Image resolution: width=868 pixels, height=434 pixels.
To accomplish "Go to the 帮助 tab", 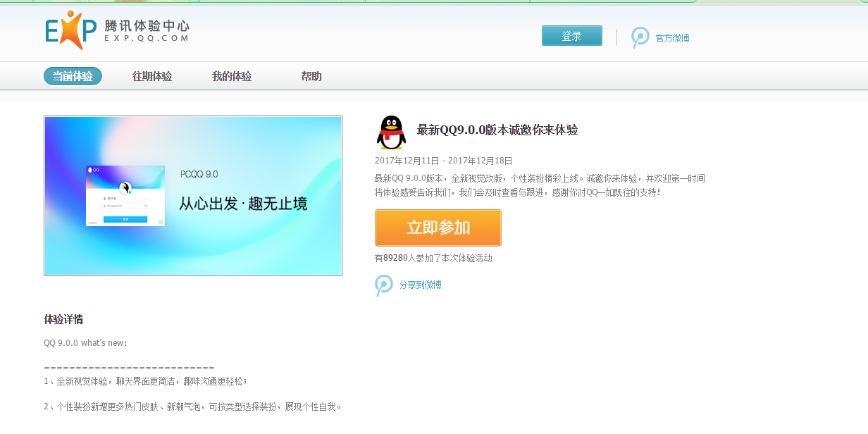I will pyautogui.click(x=311, y=76).
